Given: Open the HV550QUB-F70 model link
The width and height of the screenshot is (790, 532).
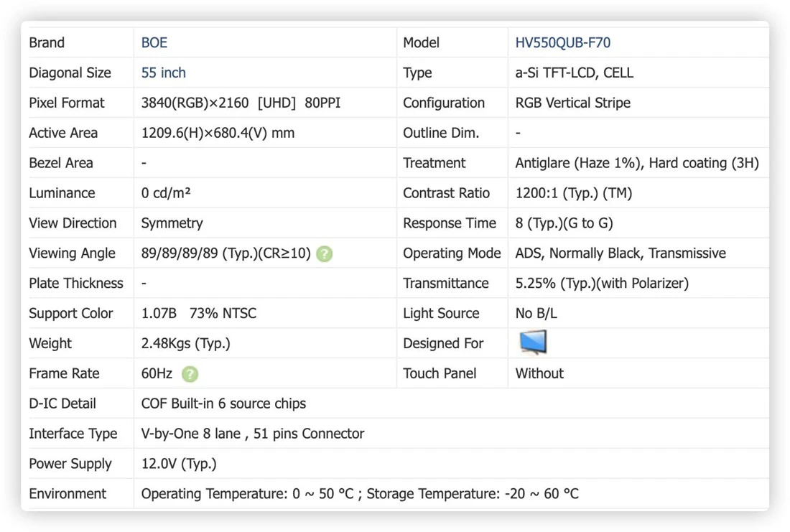Looking at the screenshot, I should click(562, 43).
